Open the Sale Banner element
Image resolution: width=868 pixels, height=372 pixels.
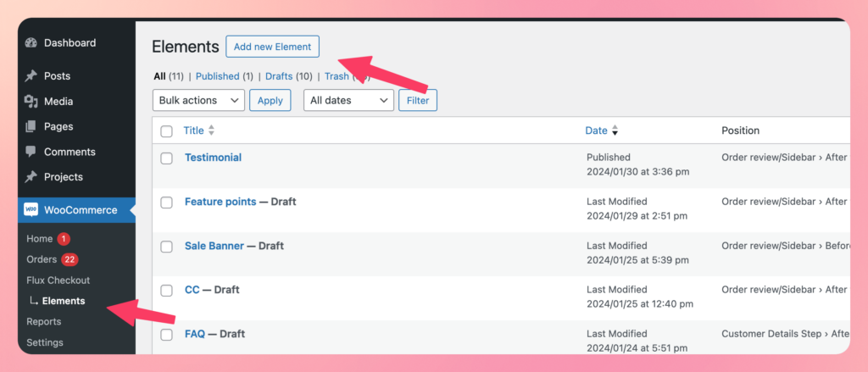(214, 246)
